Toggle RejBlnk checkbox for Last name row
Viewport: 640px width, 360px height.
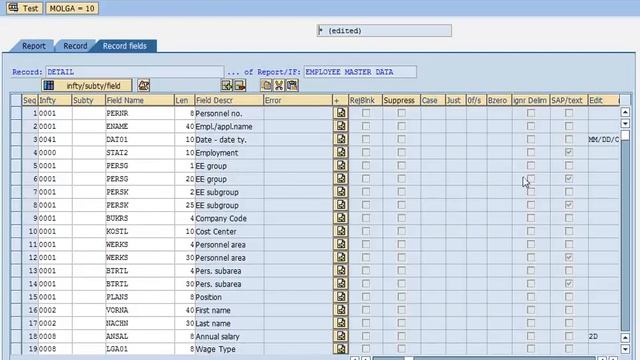coord(366,323)
